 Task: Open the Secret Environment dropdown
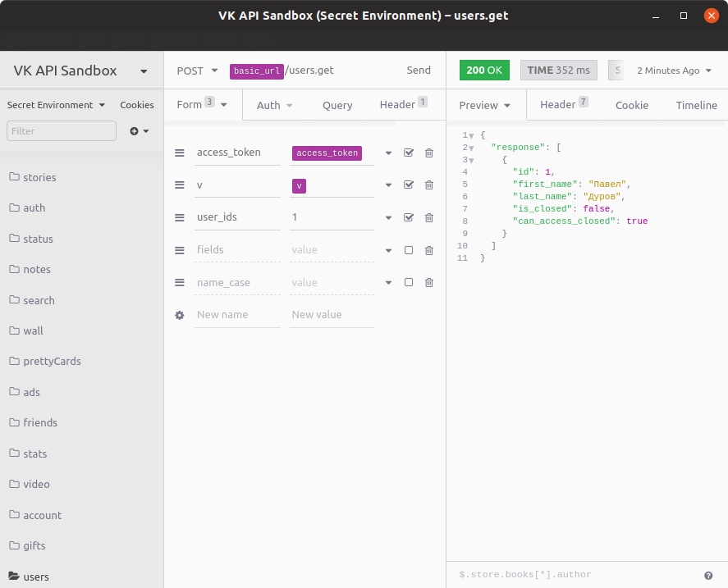56,105
